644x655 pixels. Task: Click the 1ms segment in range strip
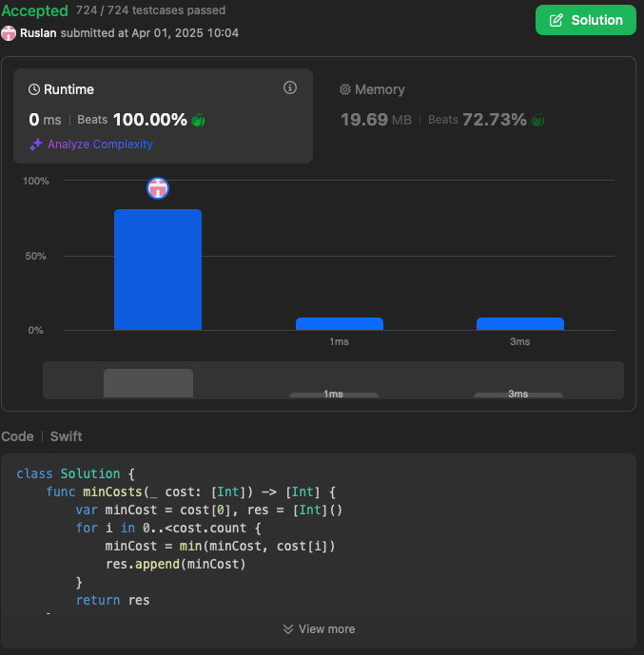[333, 394]
